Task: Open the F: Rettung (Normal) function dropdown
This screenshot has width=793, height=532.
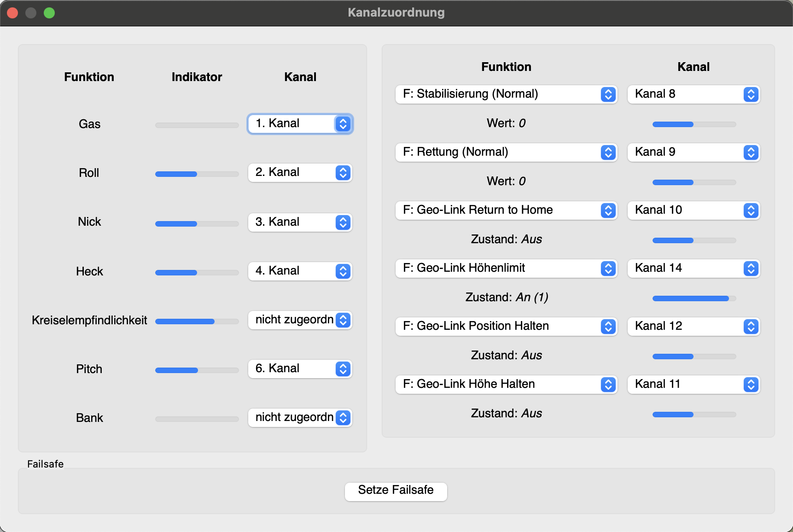Action: click(506, 152)
